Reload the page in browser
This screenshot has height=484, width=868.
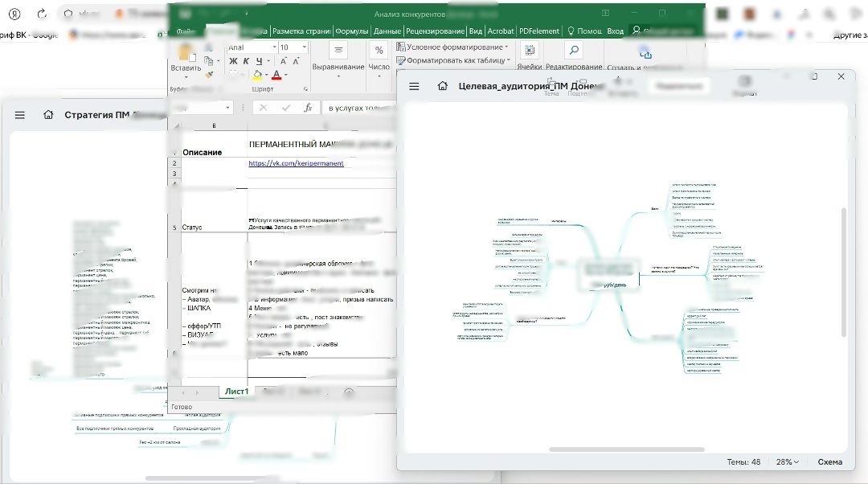[x=42, y=14]
